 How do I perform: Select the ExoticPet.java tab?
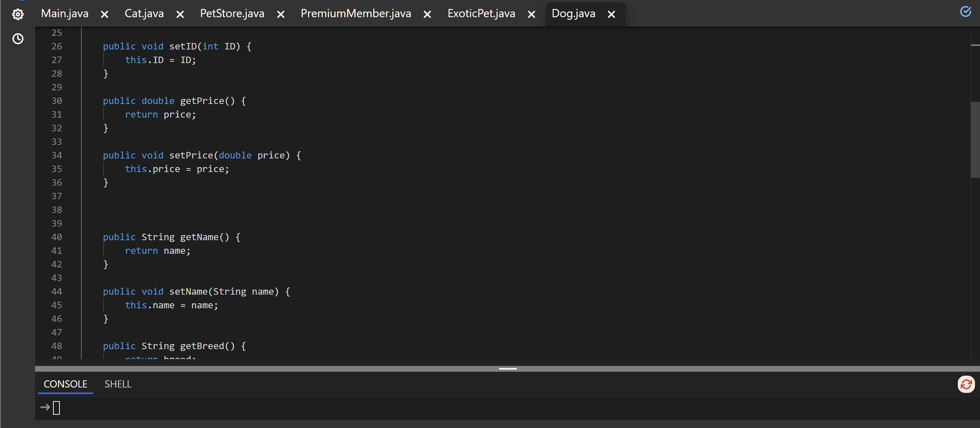(x=481, y=14)
